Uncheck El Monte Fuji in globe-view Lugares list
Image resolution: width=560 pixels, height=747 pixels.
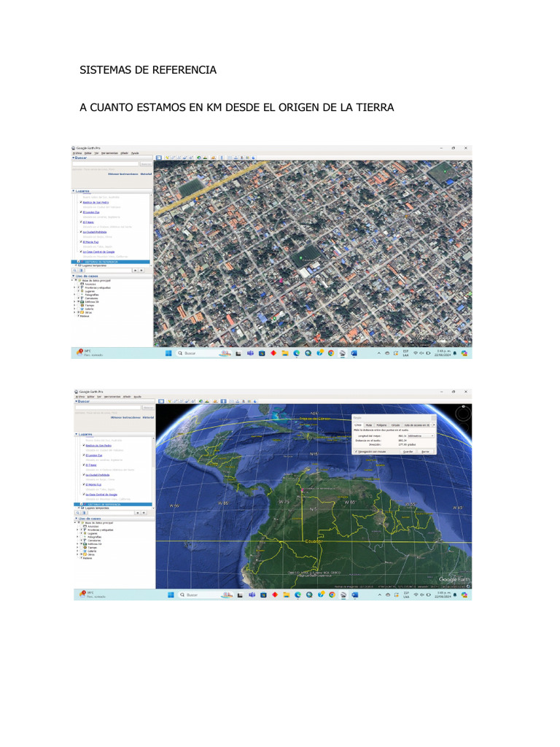tap(84, 484)
